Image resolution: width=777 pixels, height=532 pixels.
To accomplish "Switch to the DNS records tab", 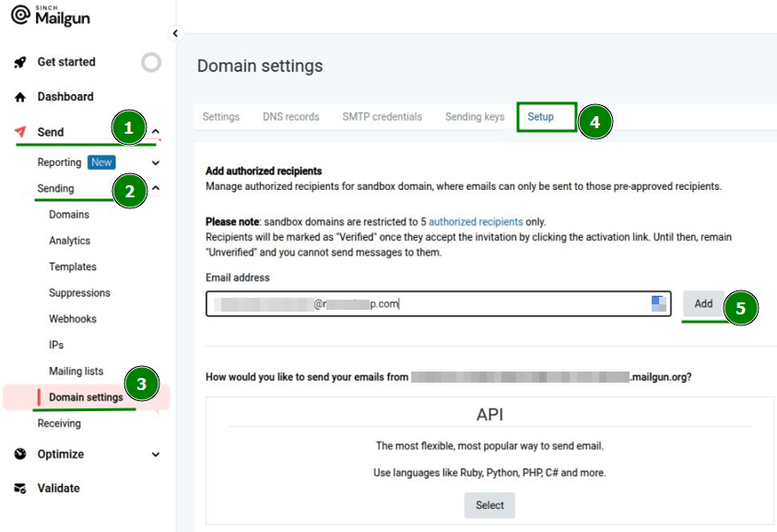I will [290, 116].
